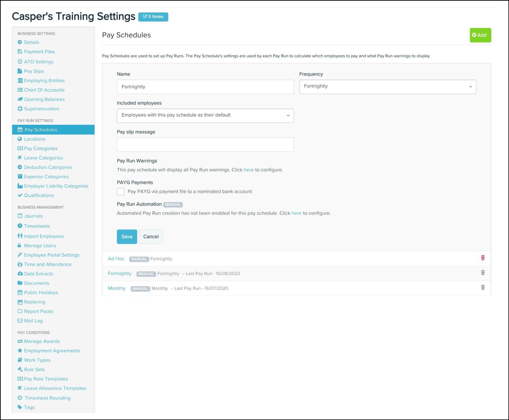The image size is (509, 420).
Task: Click the star icon beside Employment Agreements
Action: coord(20,350)
